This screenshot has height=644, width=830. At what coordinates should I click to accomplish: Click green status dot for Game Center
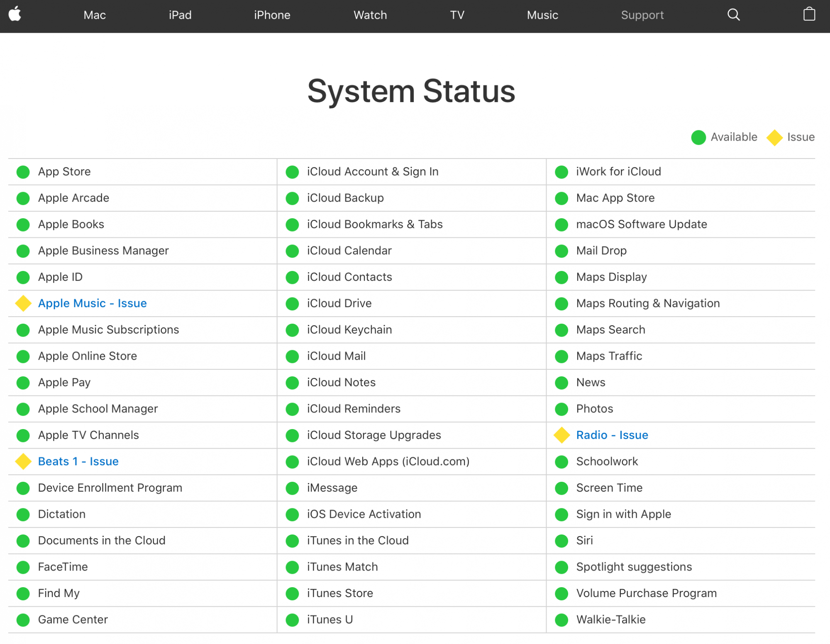(x=23, y=620)
